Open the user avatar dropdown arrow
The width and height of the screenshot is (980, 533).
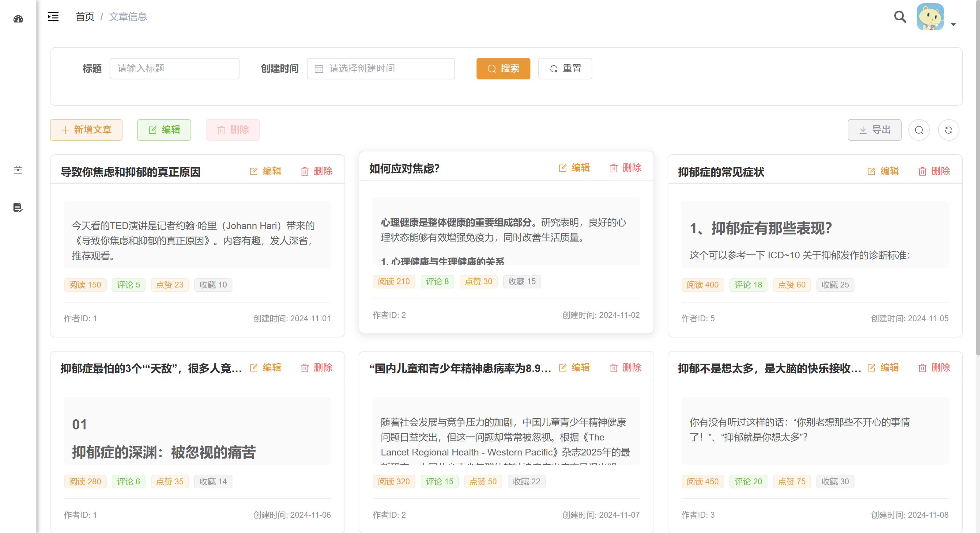click(x=953, y=25)
